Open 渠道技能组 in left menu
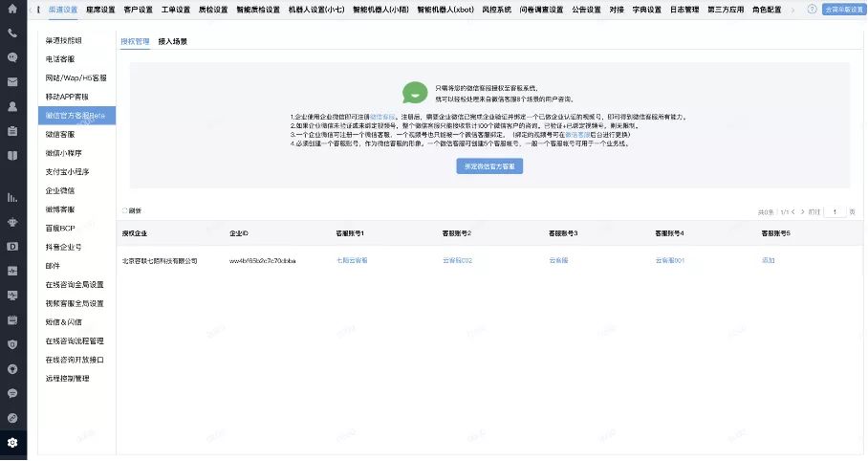Screen dimensions: 868x461 pos(63,40)
